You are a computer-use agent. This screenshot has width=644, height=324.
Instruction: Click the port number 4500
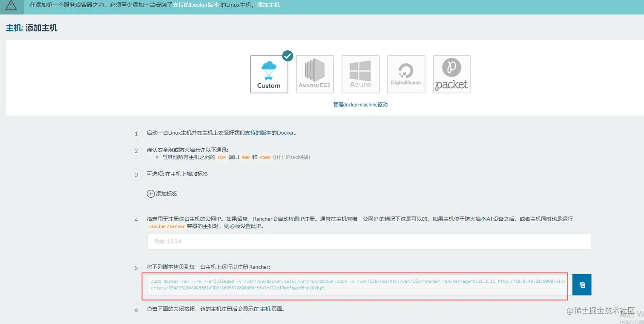click(265, 157)
